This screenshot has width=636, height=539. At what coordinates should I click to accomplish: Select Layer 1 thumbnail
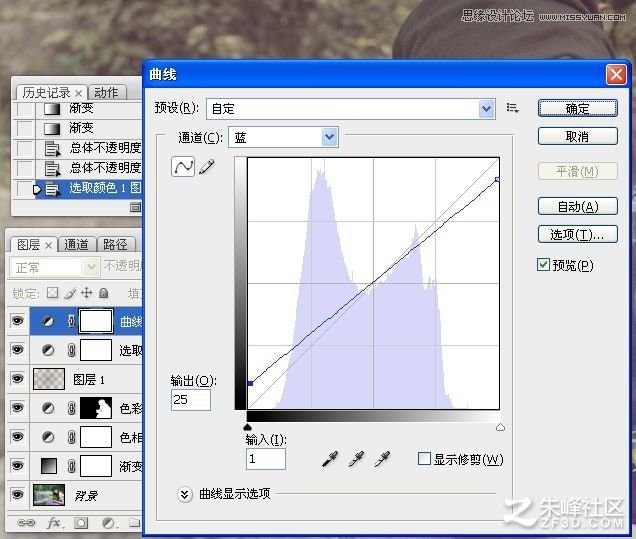(49, 379)
